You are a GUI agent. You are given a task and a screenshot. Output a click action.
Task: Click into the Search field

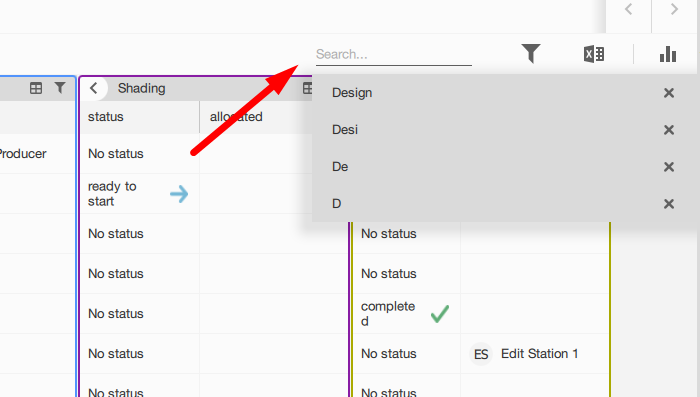click(x=394, y=54)
